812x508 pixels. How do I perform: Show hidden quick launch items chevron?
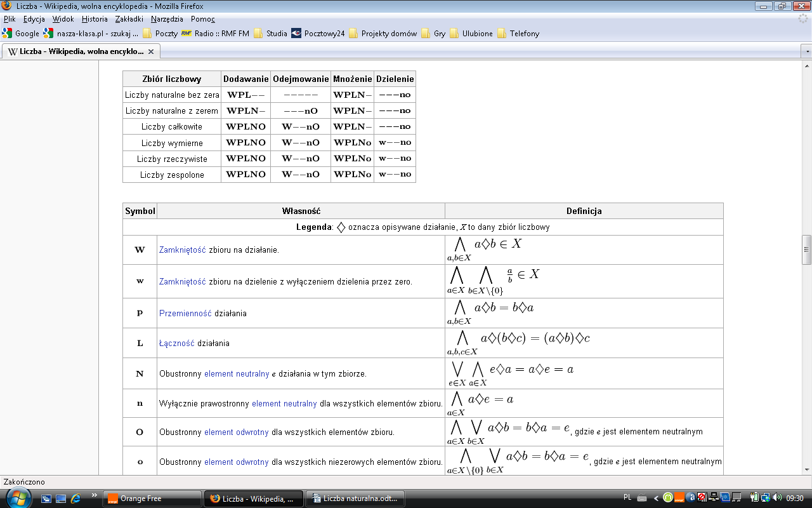click(x=95, y=495)
